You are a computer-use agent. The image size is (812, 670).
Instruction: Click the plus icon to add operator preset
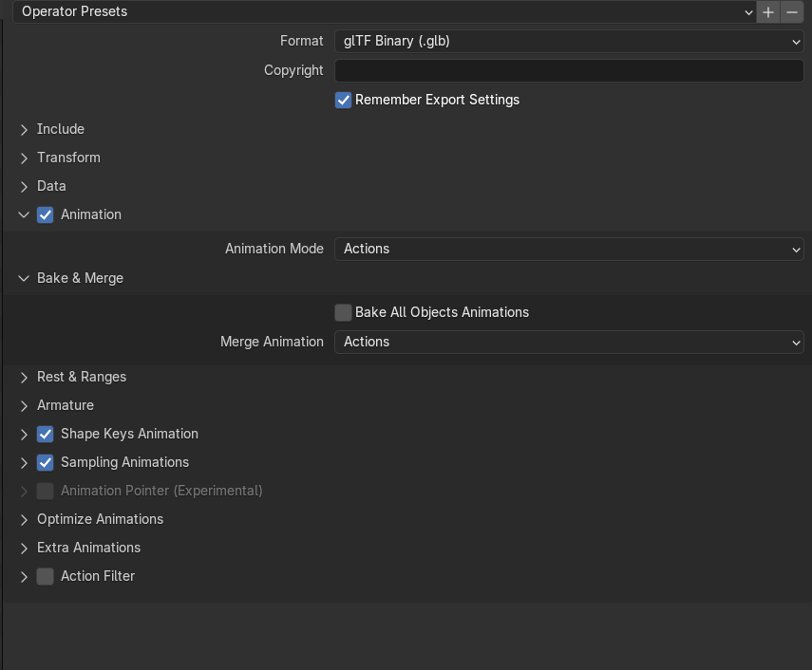coord(768,11)
